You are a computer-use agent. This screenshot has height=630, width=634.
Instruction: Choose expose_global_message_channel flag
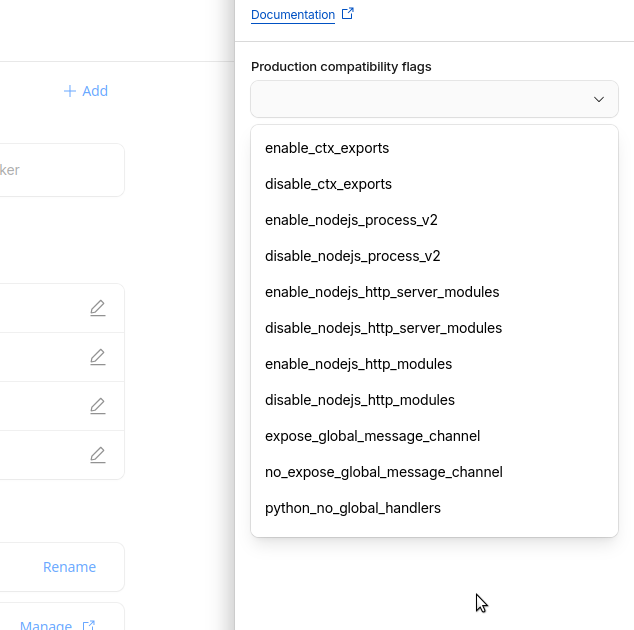(372, 436)
